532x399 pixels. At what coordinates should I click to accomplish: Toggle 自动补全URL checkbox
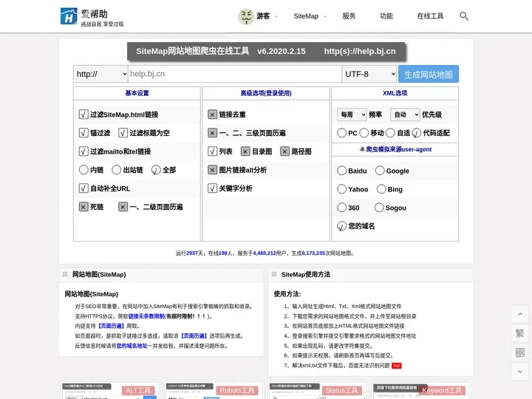coord(83,188)
